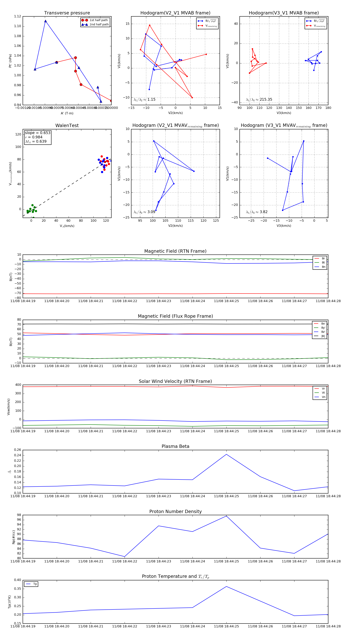Click the 'Transverse pressure' plot title
This screenshot has width=351, height=644.
point(67,13)
